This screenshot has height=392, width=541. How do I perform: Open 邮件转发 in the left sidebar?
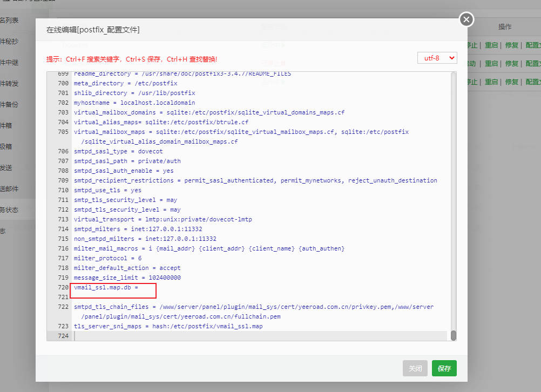click(9, 83)
